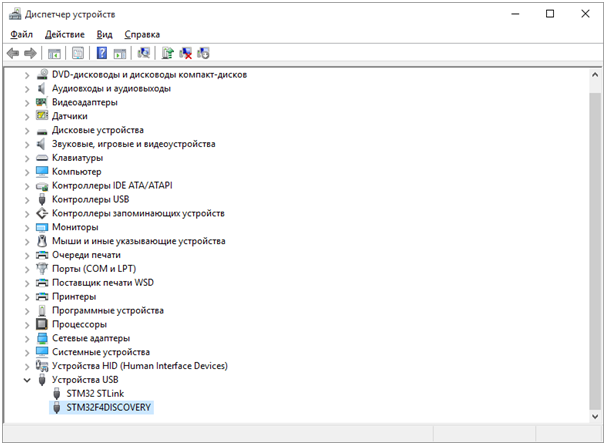Click the update driver toolbar icon

168,53
